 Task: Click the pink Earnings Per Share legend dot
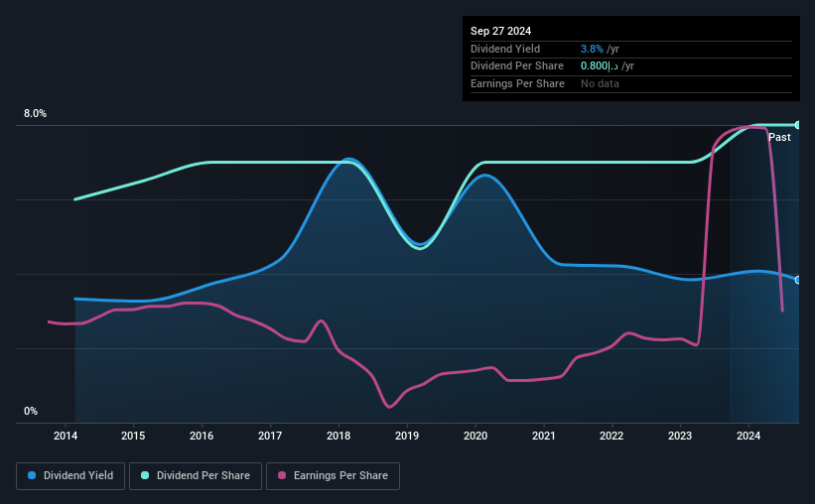pos(282,475)
